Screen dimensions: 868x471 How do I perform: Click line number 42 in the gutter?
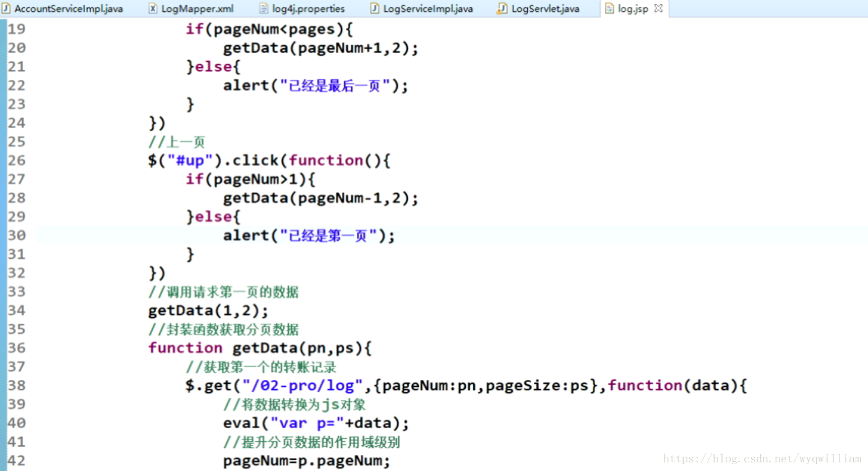tap(17, 460)
